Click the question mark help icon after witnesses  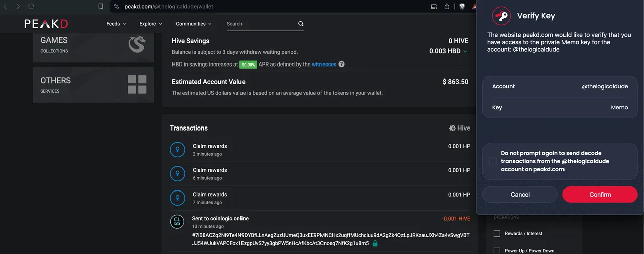pos(342,64)
